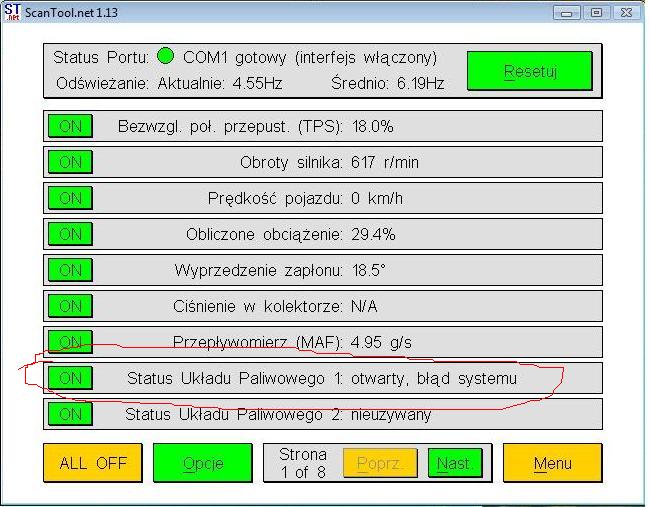
Task: Click the Poprz. previous page button
Action: [x=380, y=463]
